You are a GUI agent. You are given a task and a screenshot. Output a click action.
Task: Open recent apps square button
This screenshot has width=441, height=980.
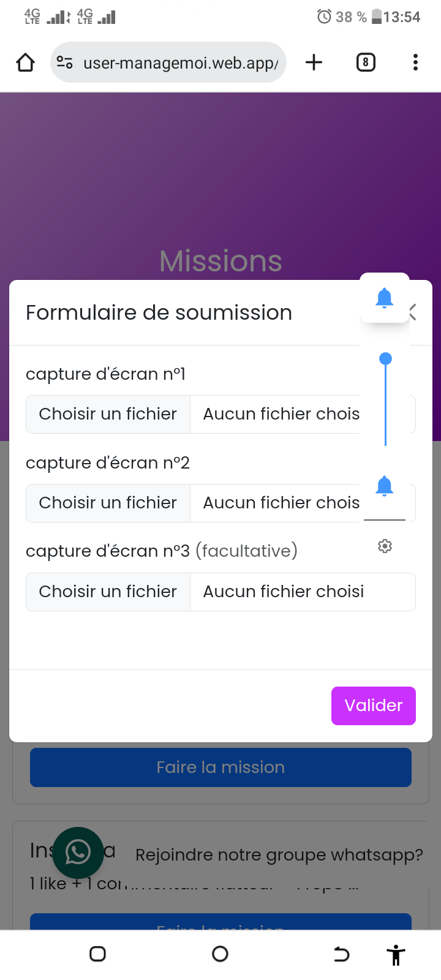point(98,954)
